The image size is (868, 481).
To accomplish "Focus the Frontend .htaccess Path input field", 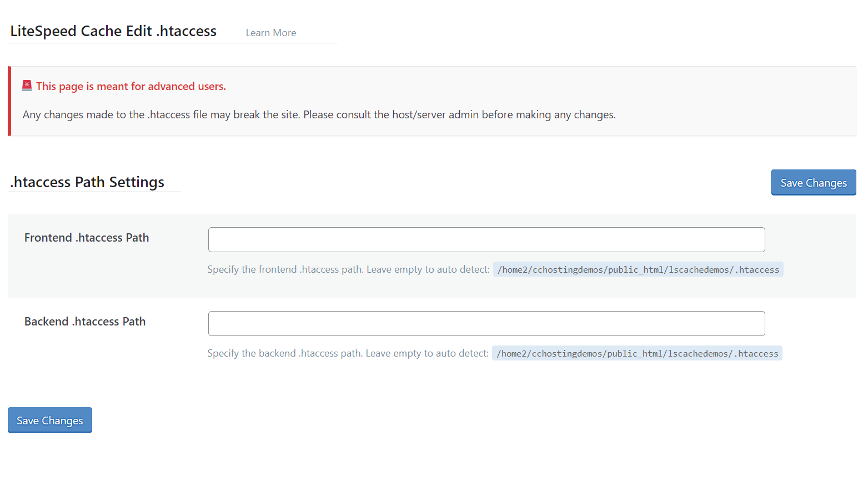I will (x=486, y=239).
